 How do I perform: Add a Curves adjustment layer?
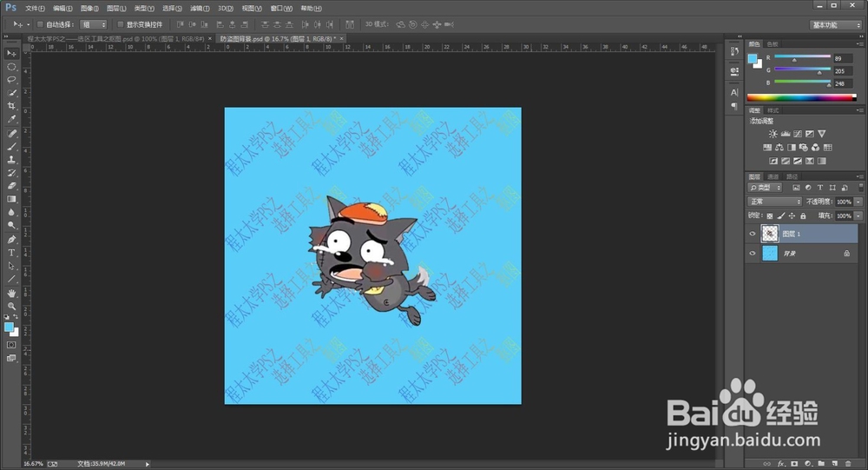tap(797, 134)
